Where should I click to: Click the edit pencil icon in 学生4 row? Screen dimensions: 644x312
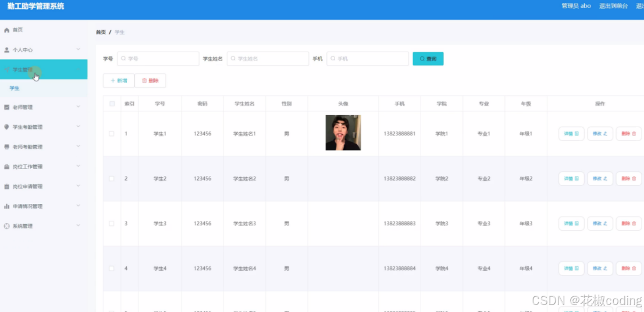(x=606, y=268)
